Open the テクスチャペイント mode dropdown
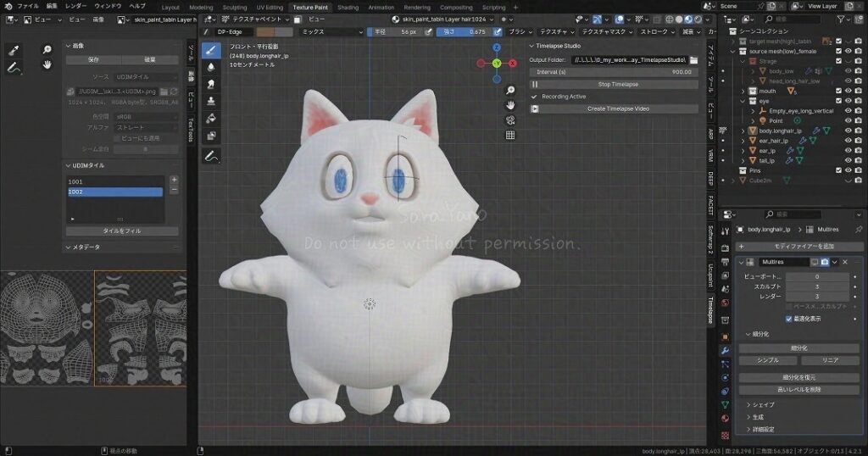The height and width of the screenshot is (456, 868). (255, 19)
